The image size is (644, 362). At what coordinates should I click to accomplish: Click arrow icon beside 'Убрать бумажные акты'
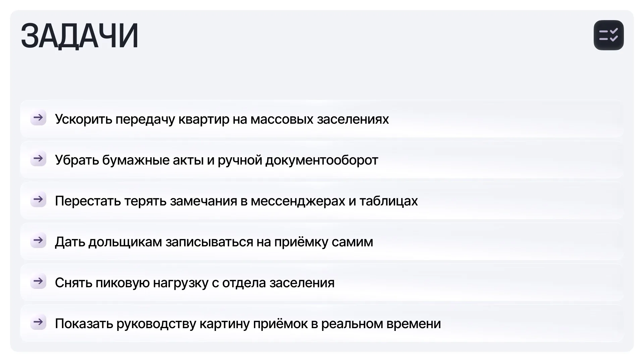[x=38, y=159]
